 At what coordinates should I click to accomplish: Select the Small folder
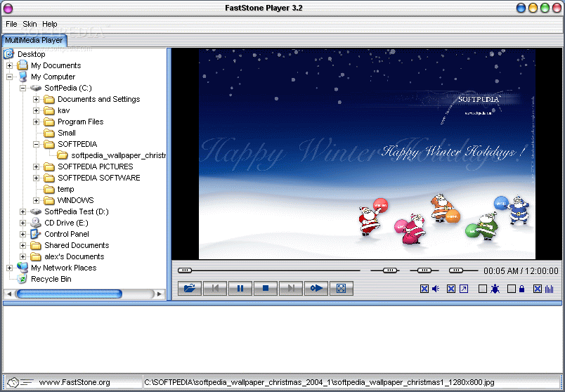pos(67,133)
